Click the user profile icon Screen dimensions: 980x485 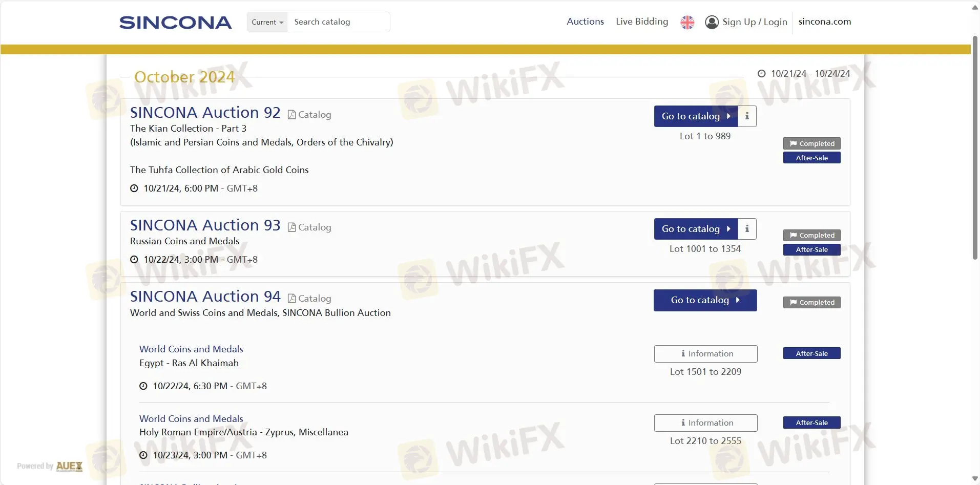coord(712,22)
